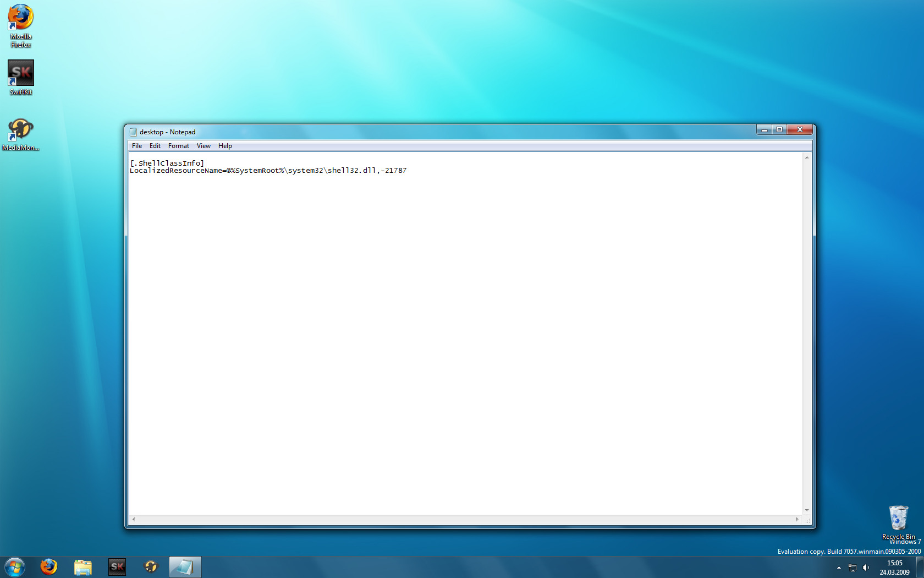Open the Help menu in Notepad
Image resolution: width=924 pixels, height=578 pixels.
(225, 146)
